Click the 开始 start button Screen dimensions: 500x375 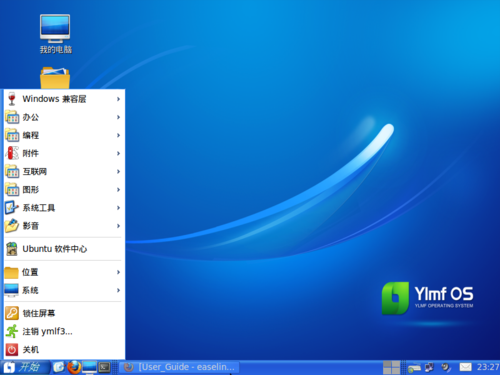25,367
